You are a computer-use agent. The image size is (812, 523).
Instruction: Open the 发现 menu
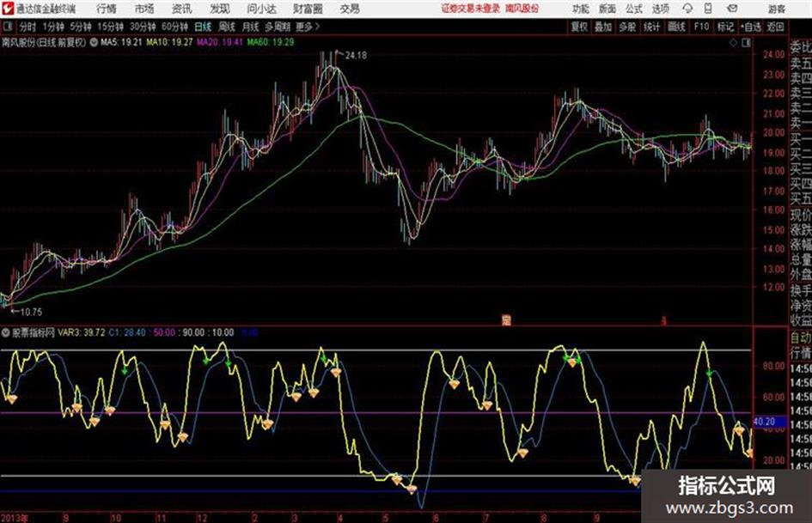pos(220,9)
